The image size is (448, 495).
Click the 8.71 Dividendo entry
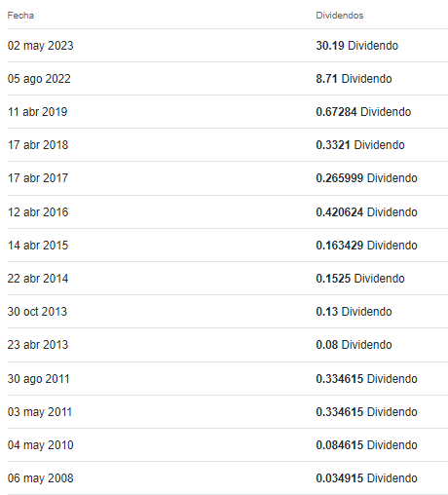click(354, 79)
